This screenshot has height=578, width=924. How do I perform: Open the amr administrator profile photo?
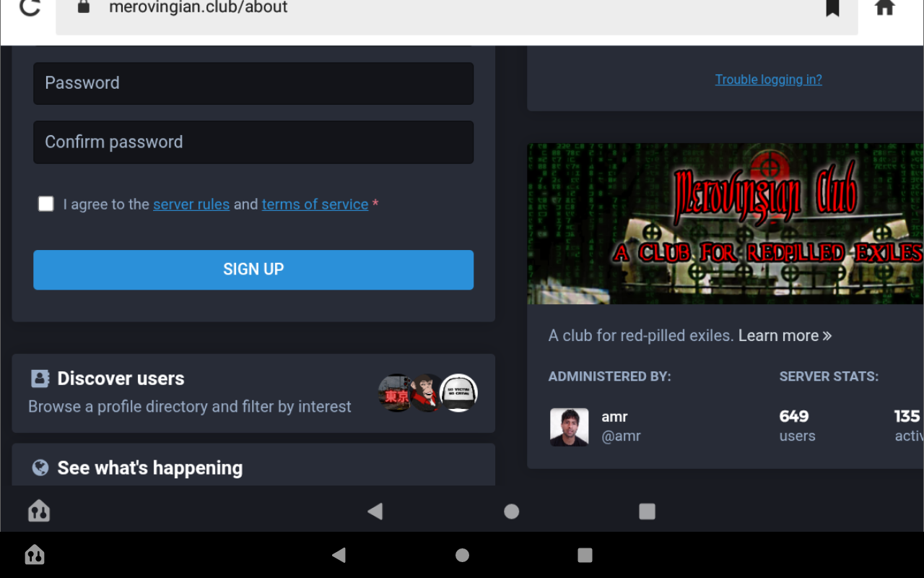pyautogui.click(x=569, y=426)
